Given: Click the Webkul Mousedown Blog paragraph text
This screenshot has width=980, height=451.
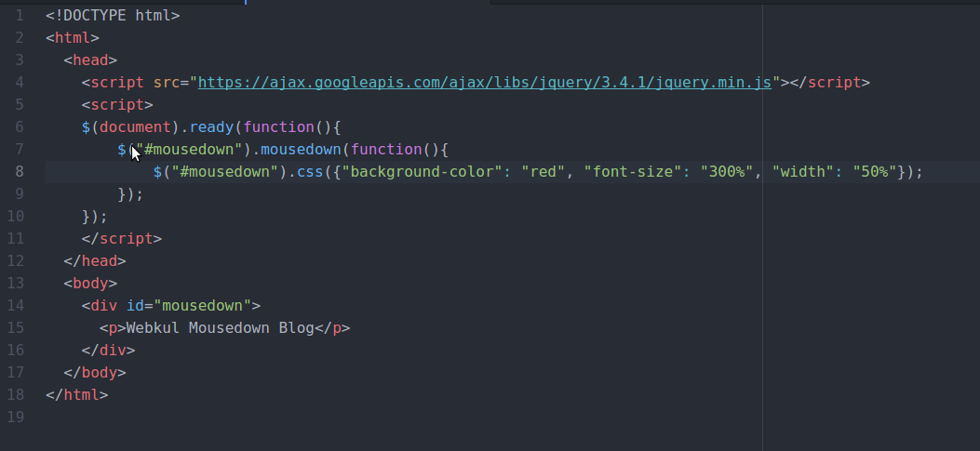Looking at the screenshot, I should pyautogui.click(x=221, y=328).
